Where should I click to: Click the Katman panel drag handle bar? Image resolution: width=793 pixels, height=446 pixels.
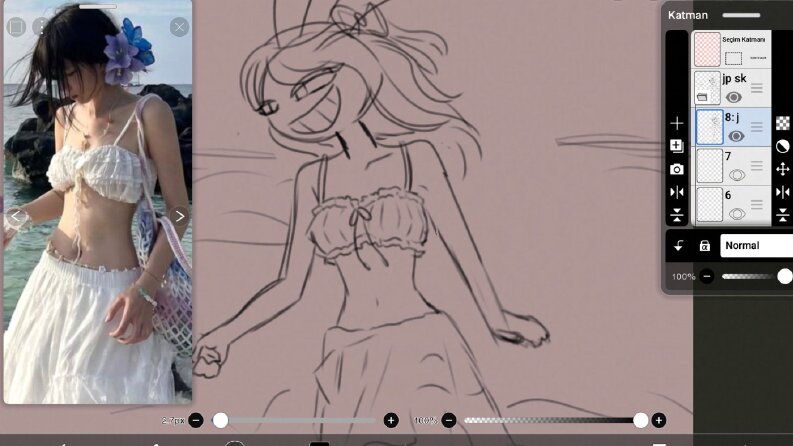click(741, 15)
